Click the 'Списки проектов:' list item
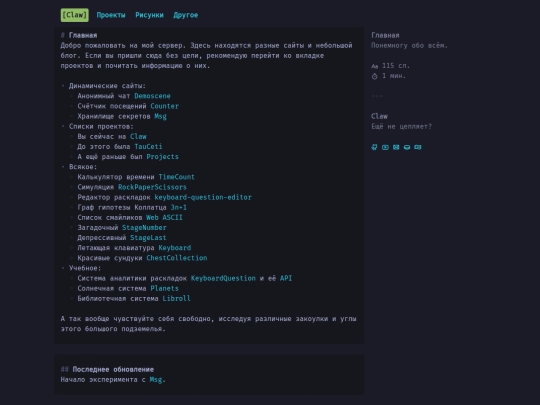The image size is (540, 405). pyautogui.click(x=101, y=126)
